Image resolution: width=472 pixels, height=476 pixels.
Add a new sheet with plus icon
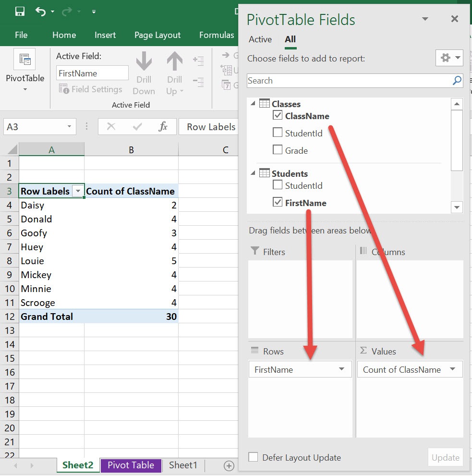[229, 466]
